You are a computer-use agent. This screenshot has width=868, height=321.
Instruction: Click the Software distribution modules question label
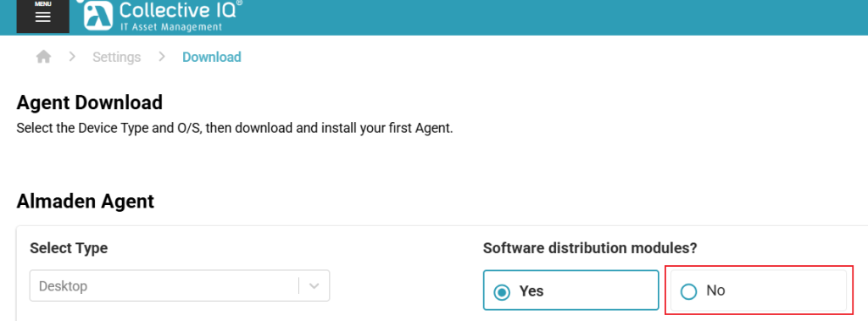[x=590, y=248]
